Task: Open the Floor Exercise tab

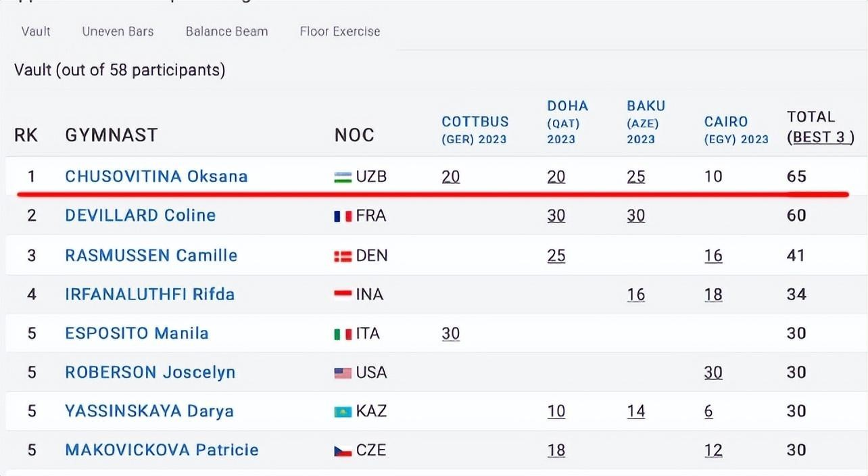Action: click(x=340, y=31)
